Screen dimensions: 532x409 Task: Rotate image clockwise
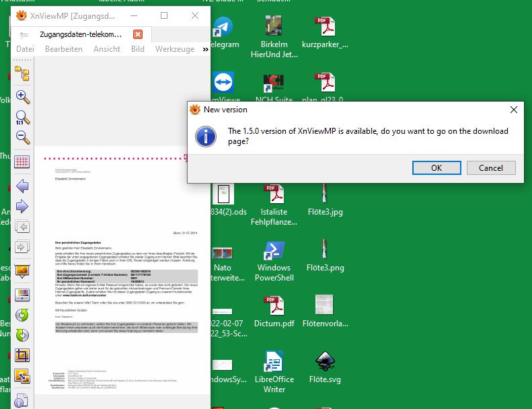click(x=22, y=336)
